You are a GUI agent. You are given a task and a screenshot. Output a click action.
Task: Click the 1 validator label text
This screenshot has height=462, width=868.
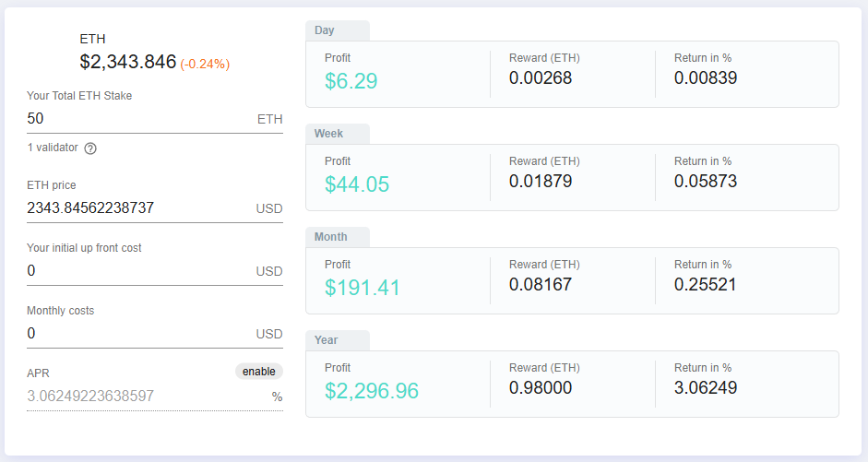click(x=53, y=148)
